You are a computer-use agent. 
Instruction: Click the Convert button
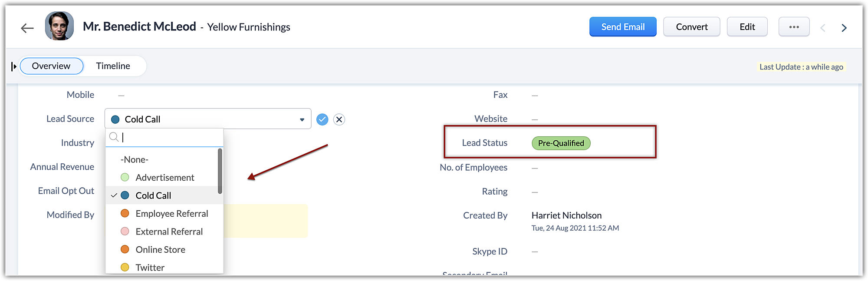pos(691,27)
